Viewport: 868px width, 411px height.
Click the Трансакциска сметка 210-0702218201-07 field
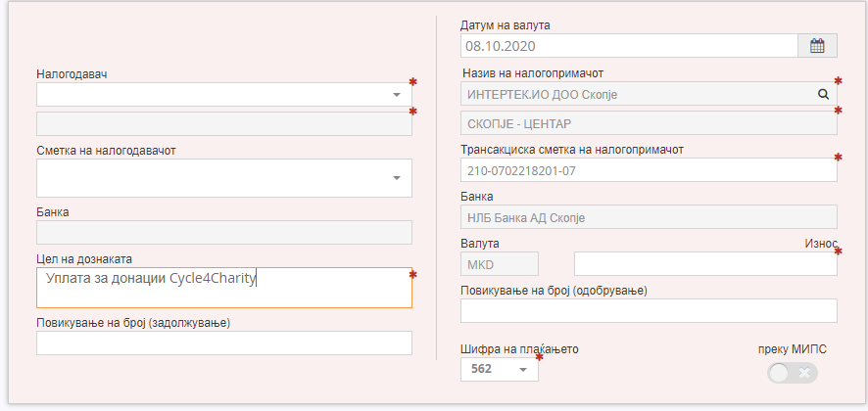click(649, 170)
